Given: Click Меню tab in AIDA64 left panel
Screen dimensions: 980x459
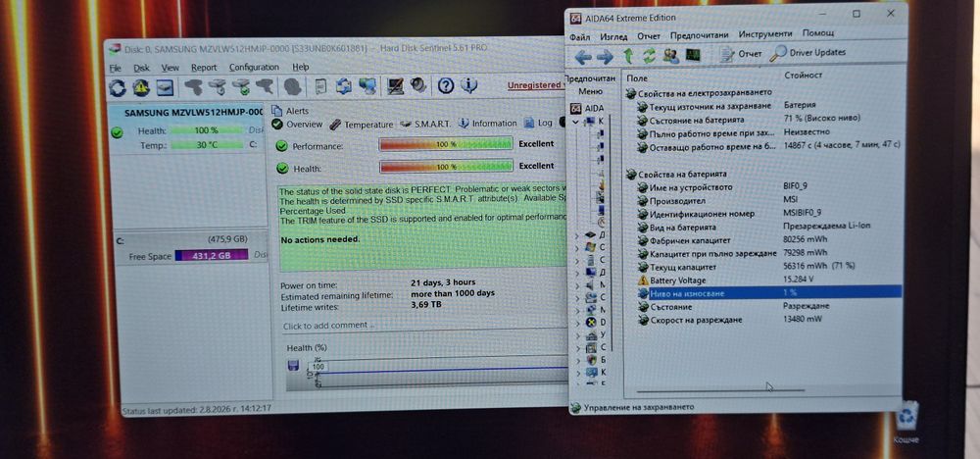Looking at the screenshot, I should click(x=591, y=91).
